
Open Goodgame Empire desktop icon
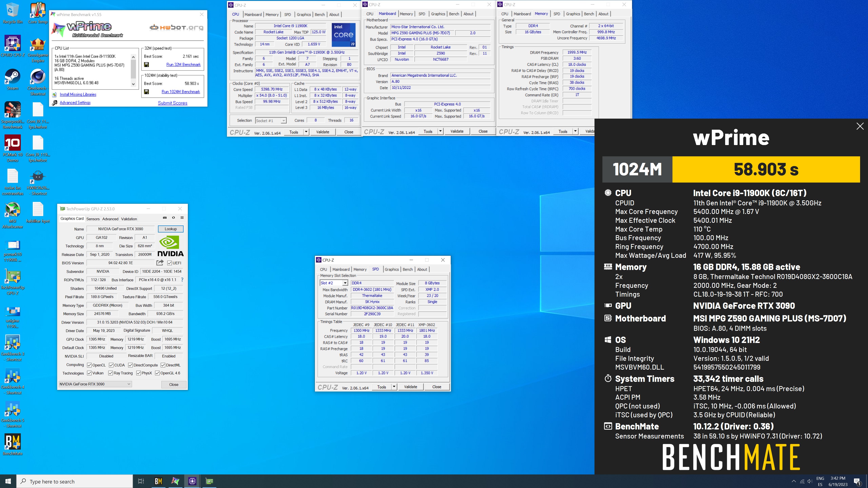38,49
